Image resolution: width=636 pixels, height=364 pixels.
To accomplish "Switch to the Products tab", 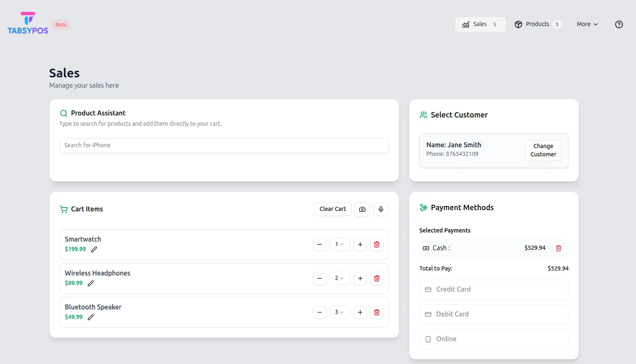I will pos(537,24).
